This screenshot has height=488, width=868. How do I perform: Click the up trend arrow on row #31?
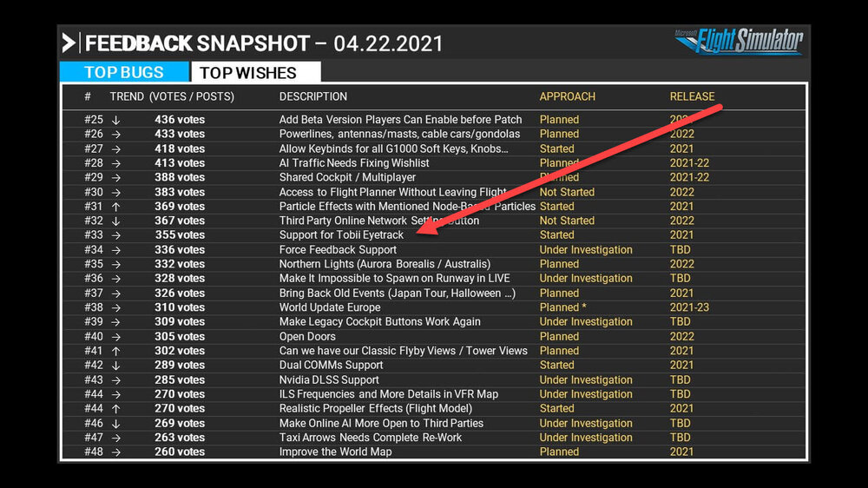coord(115,207)
